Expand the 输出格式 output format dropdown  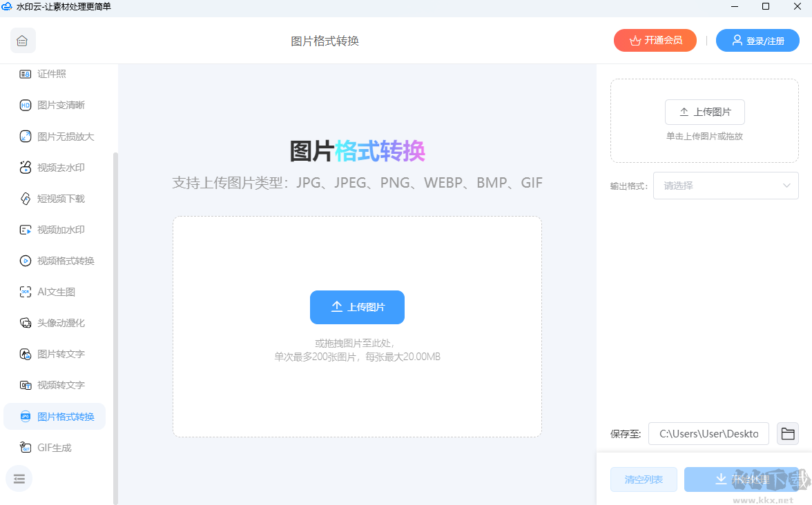click(726, 185)
